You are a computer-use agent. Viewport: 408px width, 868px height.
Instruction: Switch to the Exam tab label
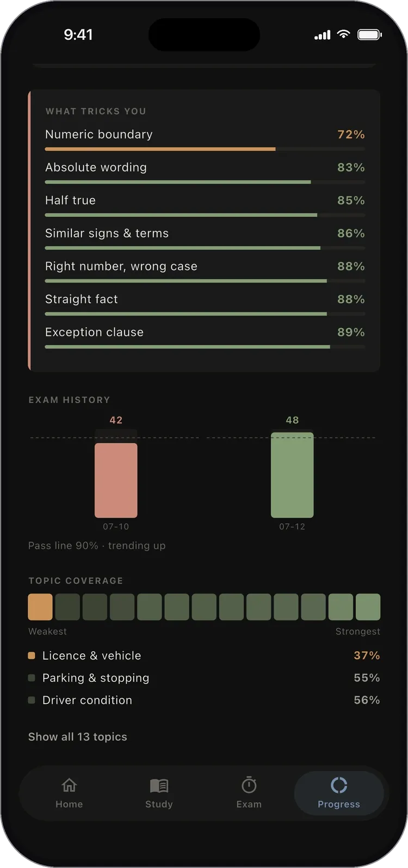pos(249,804)
